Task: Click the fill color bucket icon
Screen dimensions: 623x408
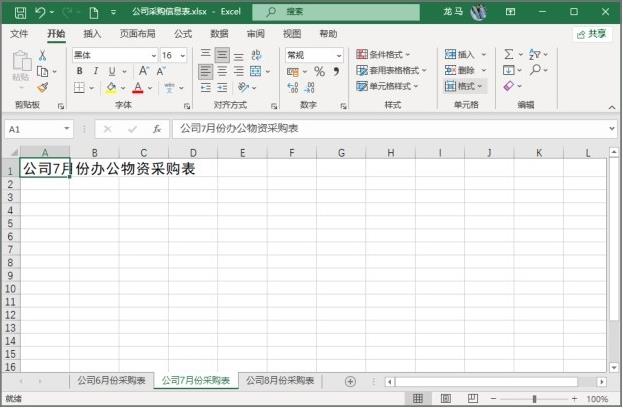Action: click(x=110, y=88)
